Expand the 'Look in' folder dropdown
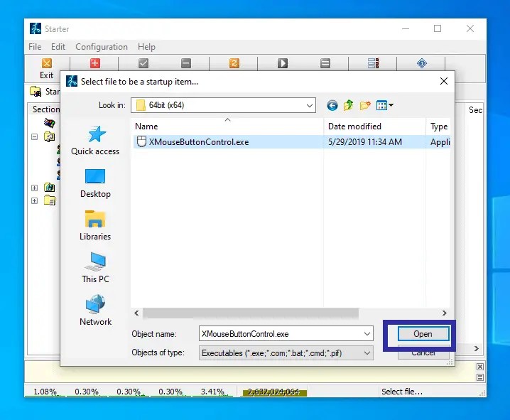The height and width of the screenshot is (420, 510). coord(310,105)
